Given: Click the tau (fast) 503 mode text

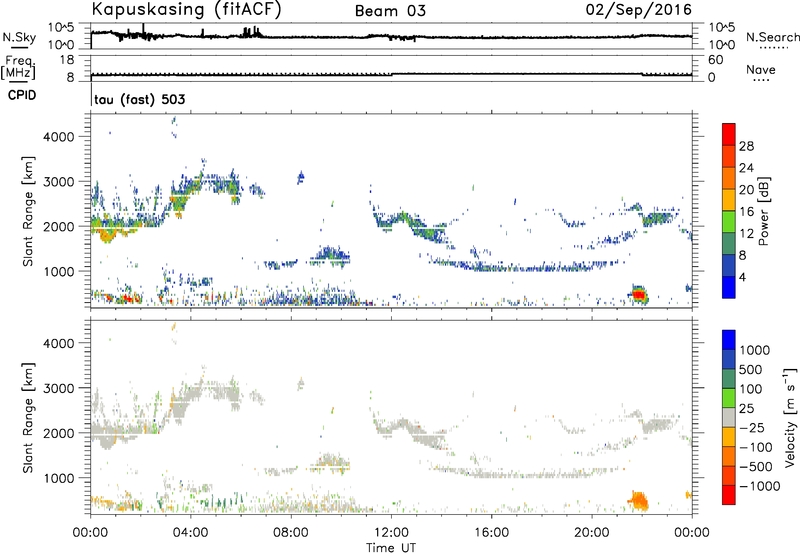Looking at the screenshot, I should click(140, 99).
